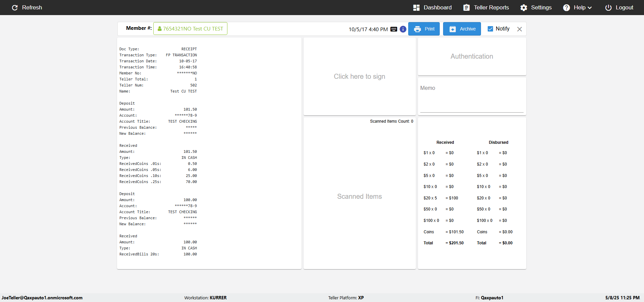Expand the Help dropdown chevron
The image size is (644, 302).
590,8
